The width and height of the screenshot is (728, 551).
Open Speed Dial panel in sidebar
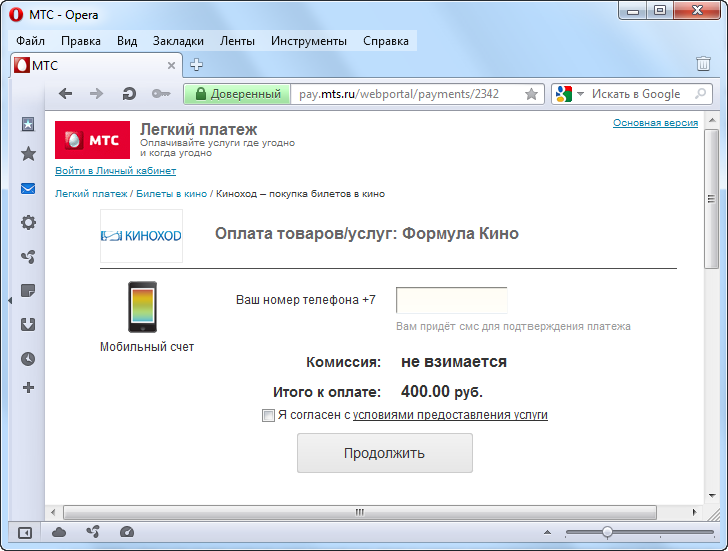point(28,123)
